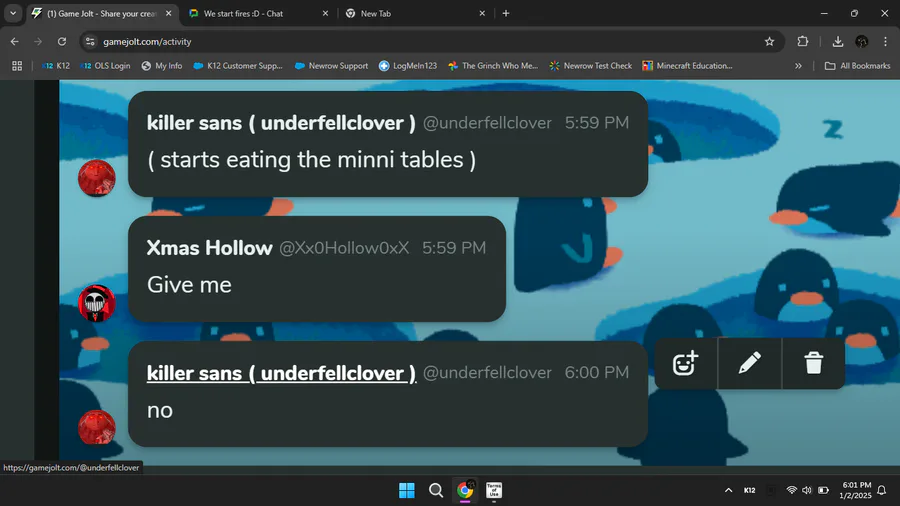900x506 pixels.
Task: Reload the page
Action: tap(62, 41)
